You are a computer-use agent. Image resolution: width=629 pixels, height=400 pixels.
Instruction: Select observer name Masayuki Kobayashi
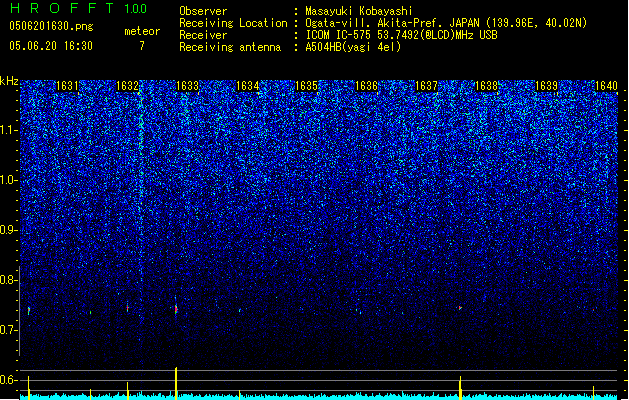point(359,11)
